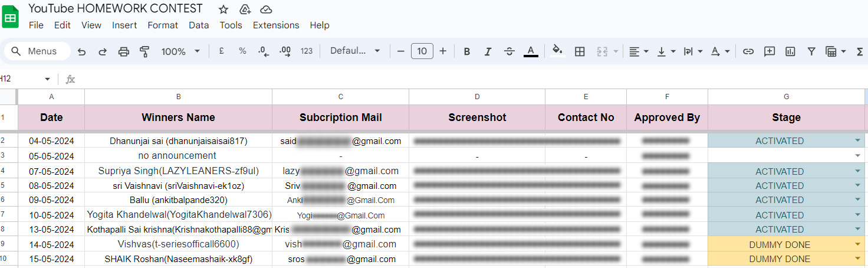Click the Winners Name header cell
The width and height of the screenshot is (868, 268).
(x=178, y=117)
